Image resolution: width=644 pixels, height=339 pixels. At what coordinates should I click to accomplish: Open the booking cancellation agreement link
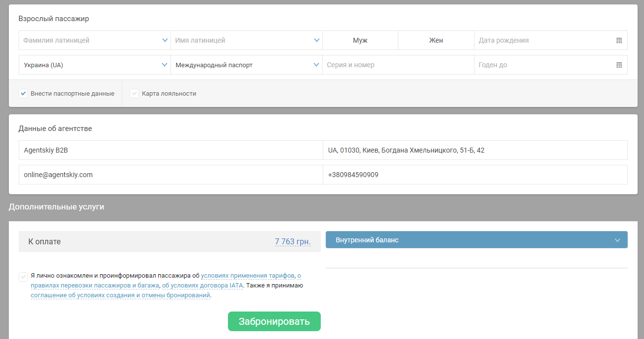pyautogui.click(x=120, y=295)
